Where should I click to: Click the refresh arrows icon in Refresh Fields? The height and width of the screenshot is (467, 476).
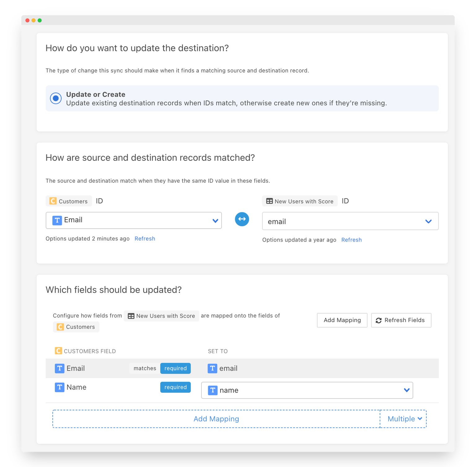[378, 320]
